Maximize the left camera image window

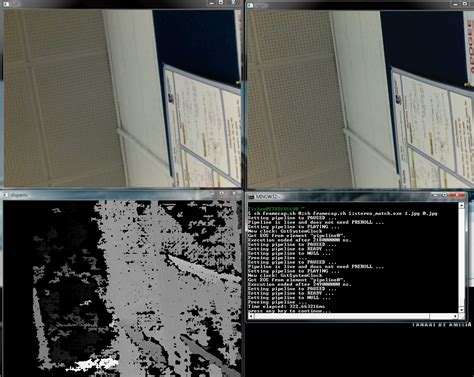(x=221, y=2)
